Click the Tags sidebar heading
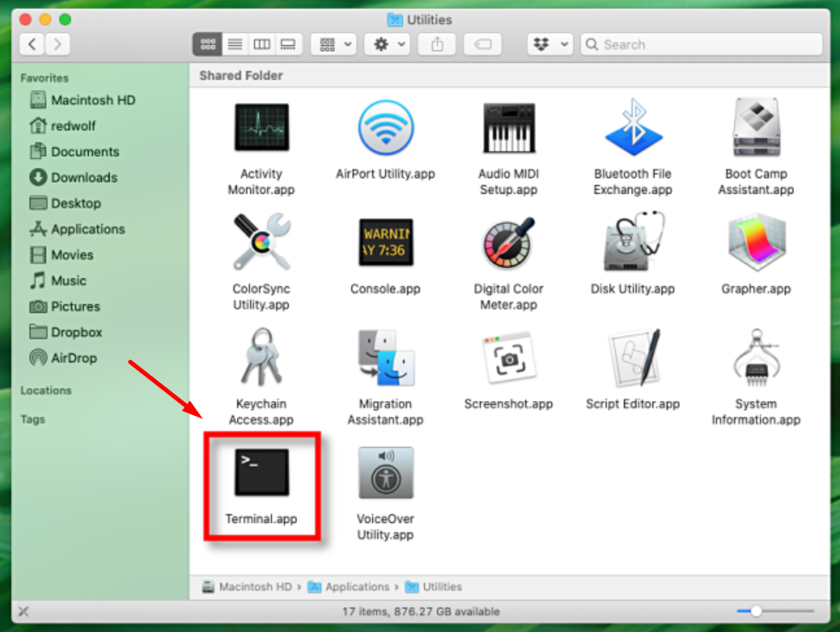The height and width of the screenshot is (632, 840). pos(33,419)
